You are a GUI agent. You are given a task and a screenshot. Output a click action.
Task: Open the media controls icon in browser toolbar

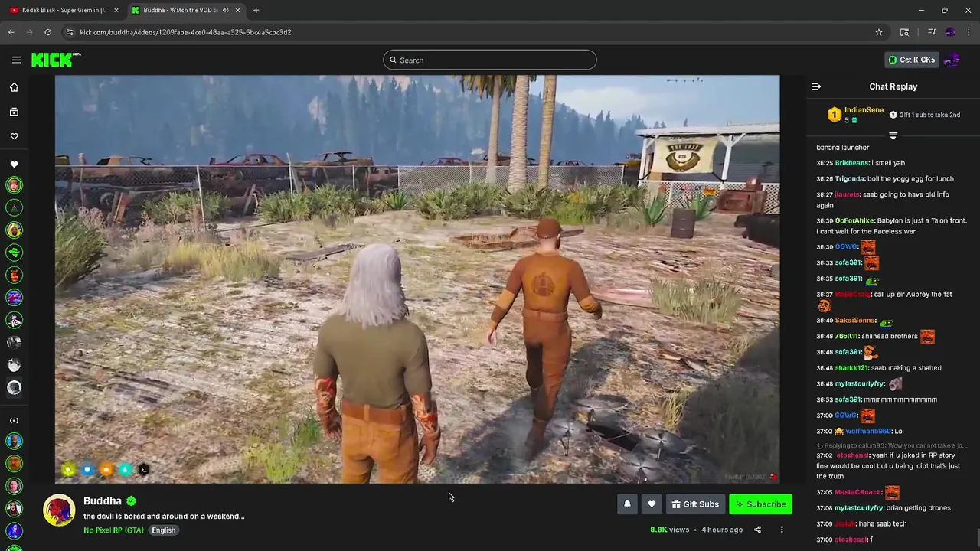[x=931, y=32]
